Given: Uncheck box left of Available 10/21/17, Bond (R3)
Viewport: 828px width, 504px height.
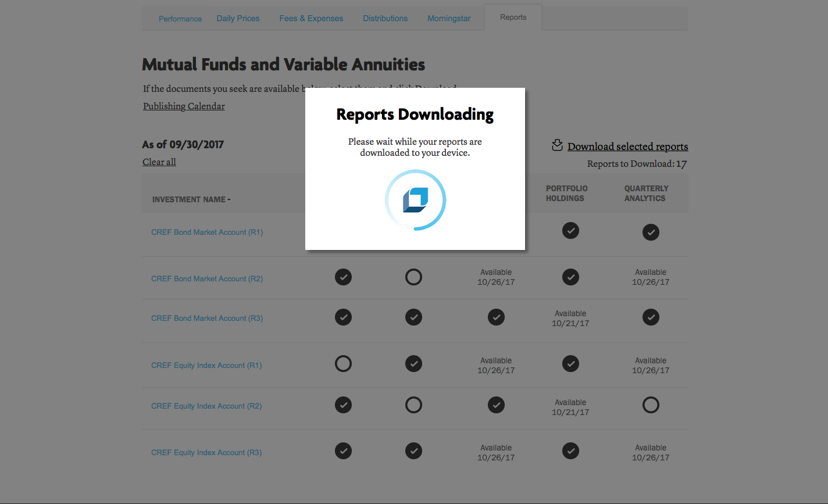Looking at the screenshot, I should pyautogui.click(x=496, y=317).
